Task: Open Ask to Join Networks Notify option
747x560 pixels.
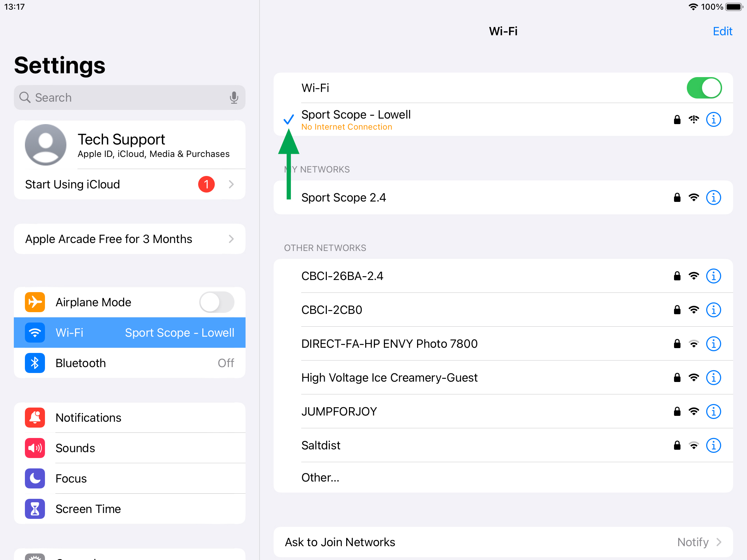Action: [699, 542]
